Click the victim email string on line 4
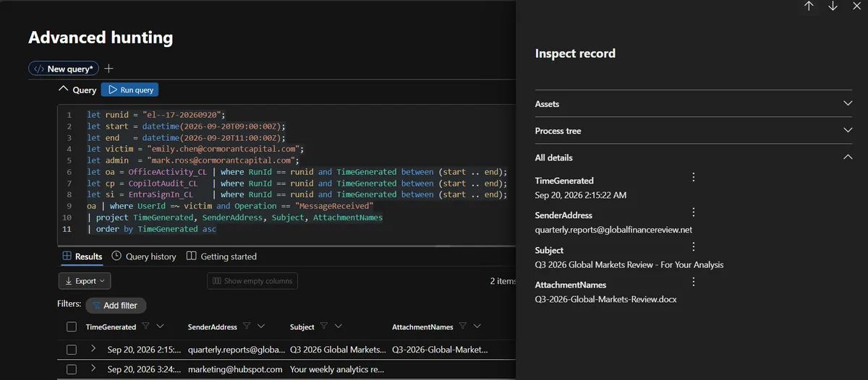Image resolution: width=868 pixels, height=380 pixels. point(225,149)
